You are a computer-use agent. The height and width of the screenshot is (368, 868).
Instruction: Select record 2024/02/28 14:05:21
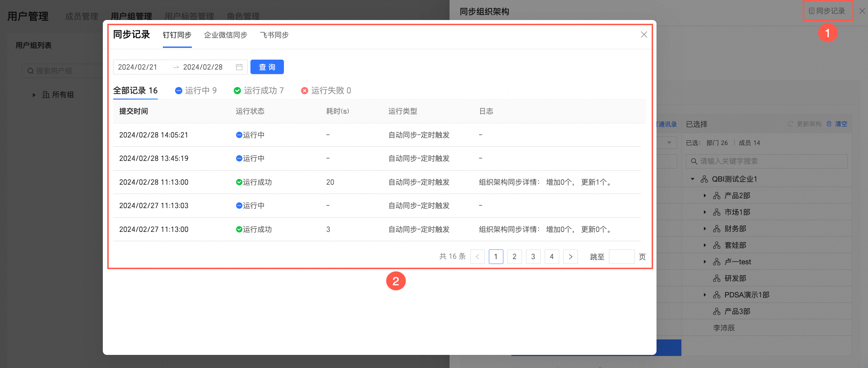(x=377, y=135)
